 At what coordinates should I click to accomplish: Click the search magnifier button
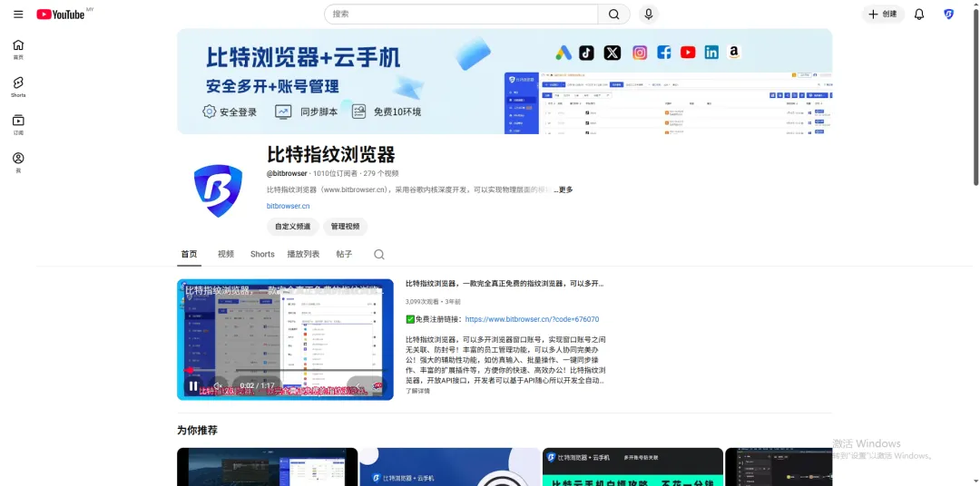pos(613,15)
